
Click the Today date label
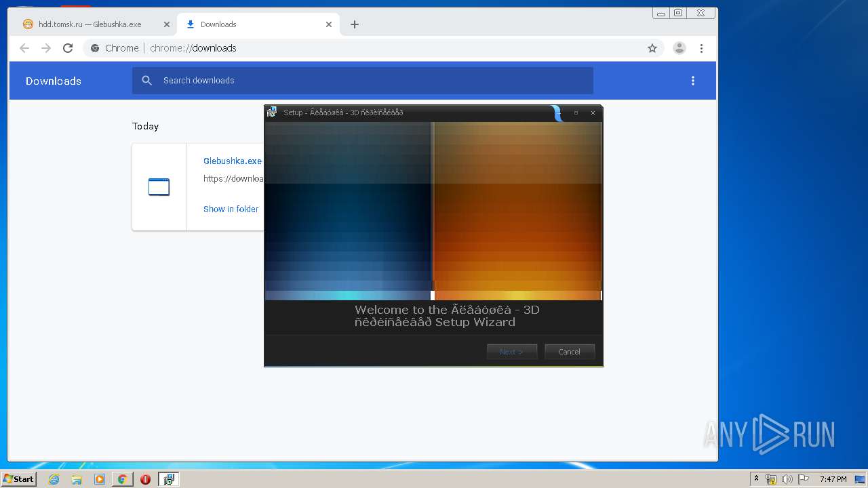pyautogui.click(x=145, y=127)
